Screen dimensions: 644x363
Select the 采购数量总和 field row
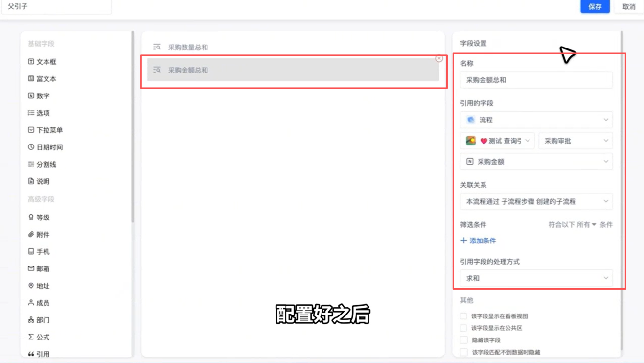[x=293, y=47]
